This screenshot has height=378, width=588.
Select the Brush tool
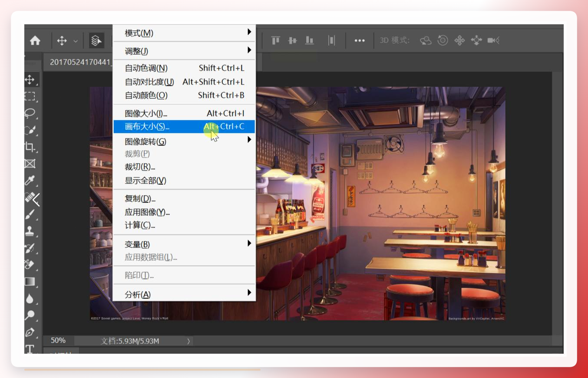point(30,214)
